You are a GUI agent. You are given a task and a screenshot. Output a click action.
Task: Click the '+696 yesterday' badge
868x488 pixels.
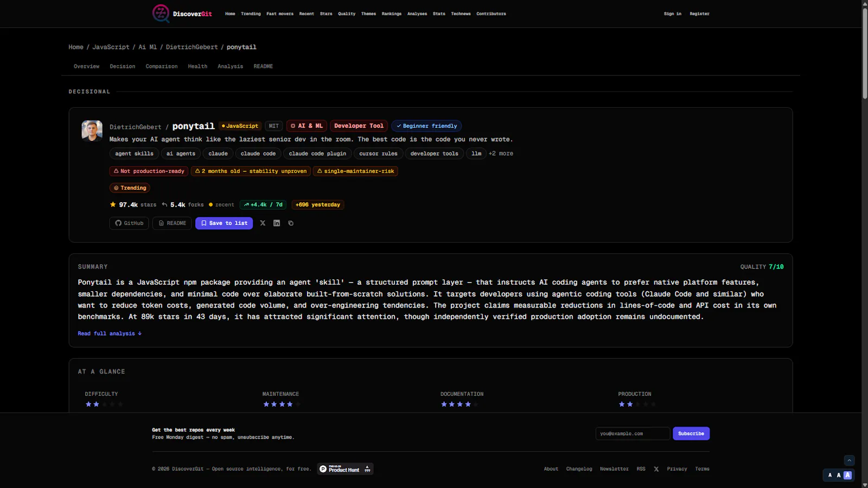pos(317,204)
